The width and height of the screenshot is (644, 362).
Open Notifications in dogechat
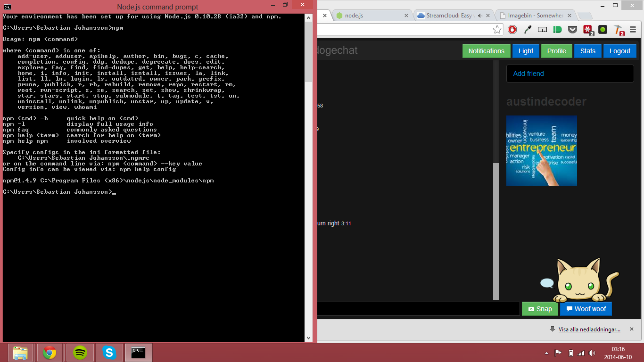tap(486, 51)
